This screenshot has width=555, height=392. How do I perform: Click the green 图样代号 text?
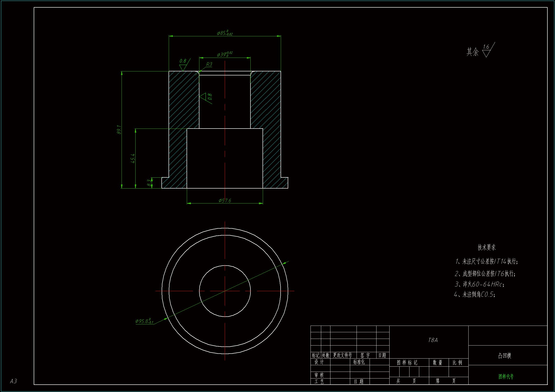[x=506, y=376]
